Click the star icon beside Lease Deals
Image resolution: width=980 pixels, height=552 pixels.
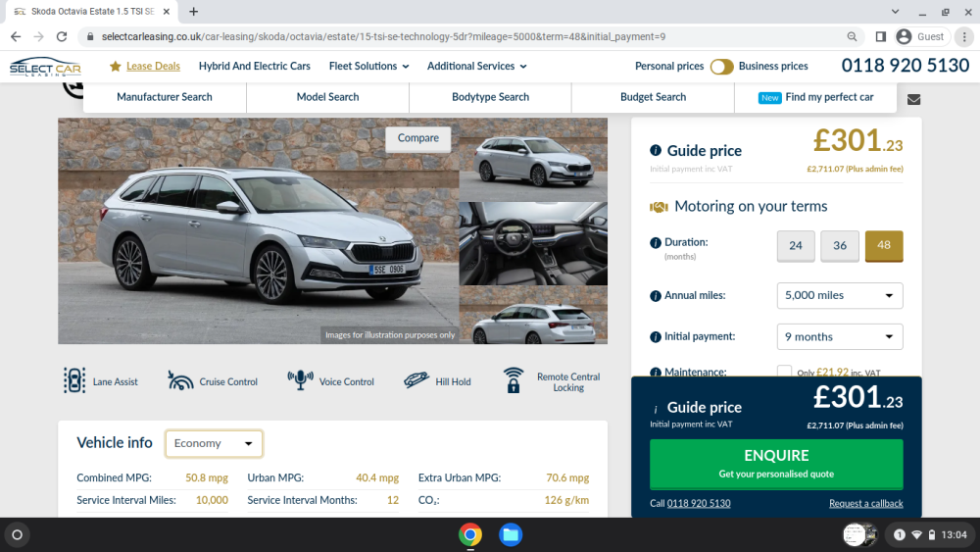pos(115,67)
